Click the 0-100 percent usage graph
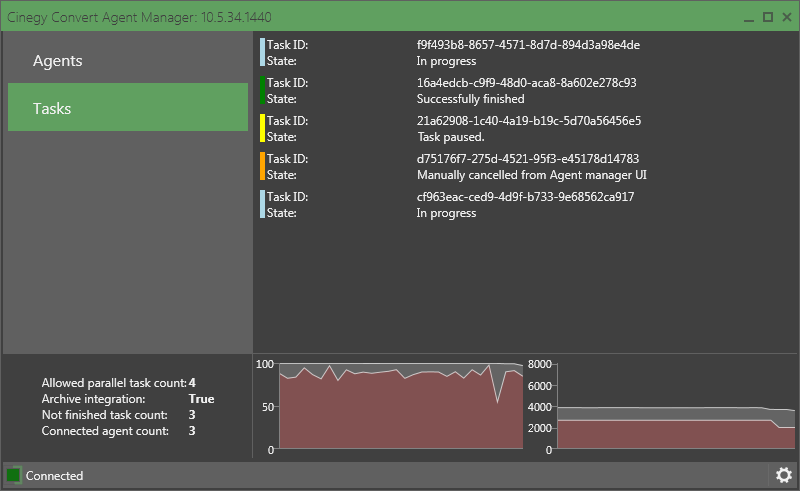 [x=401, y=406]
